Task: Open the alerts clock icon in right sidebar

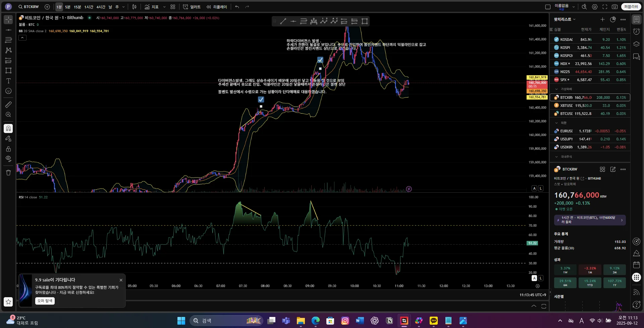Action: pos(636,31)
